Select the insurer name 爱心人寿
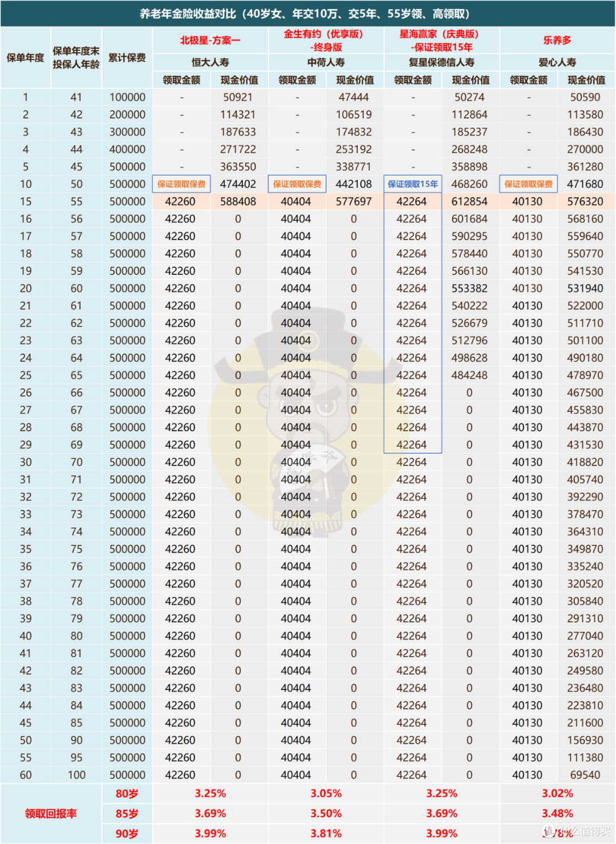Viewport: 616px width, 844px height. (x=557, y=62)
